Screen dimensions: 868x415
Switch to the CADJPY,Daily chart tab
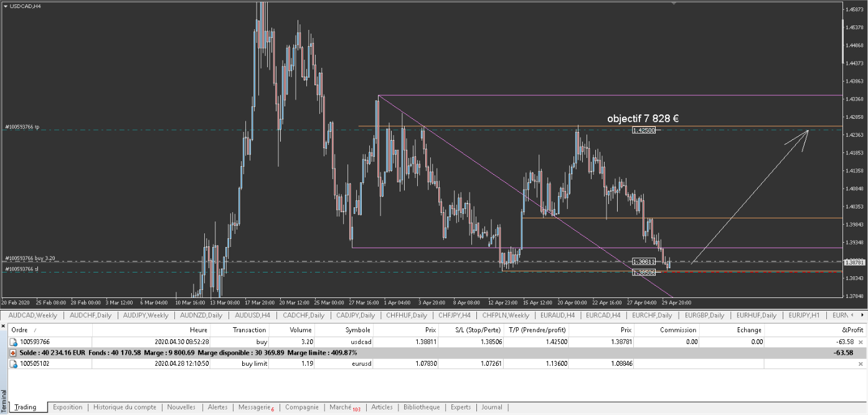[x=356, y=315]
